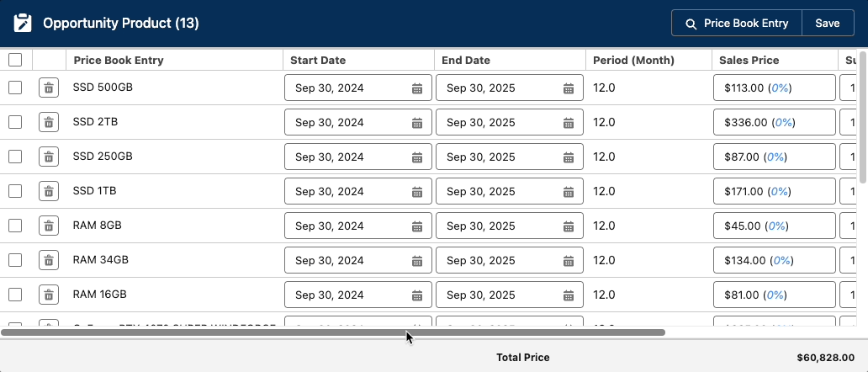
Task: Expand RAM 8GB end date calendar
Action: point(569,226)
